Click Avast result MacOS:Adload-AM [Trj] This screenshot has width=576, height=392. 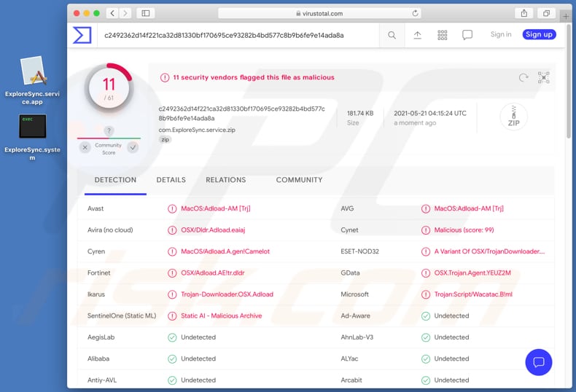216,208
